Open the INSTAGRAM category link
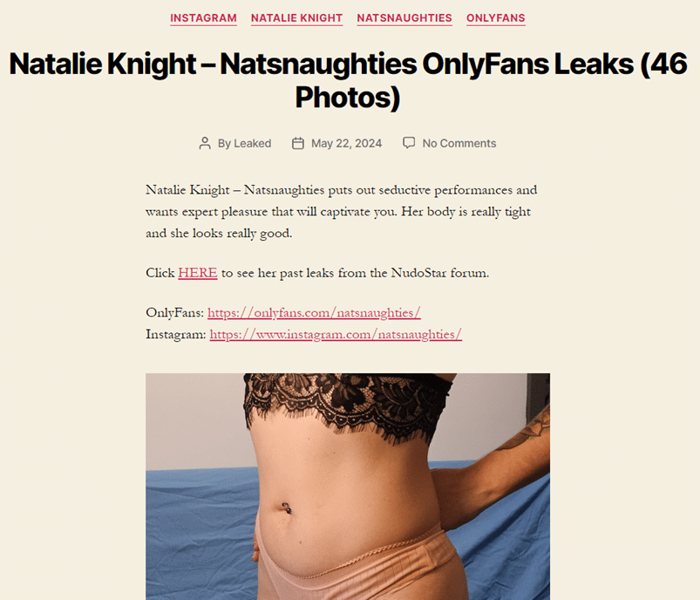The image size is (700, 600). pos(204,18)
